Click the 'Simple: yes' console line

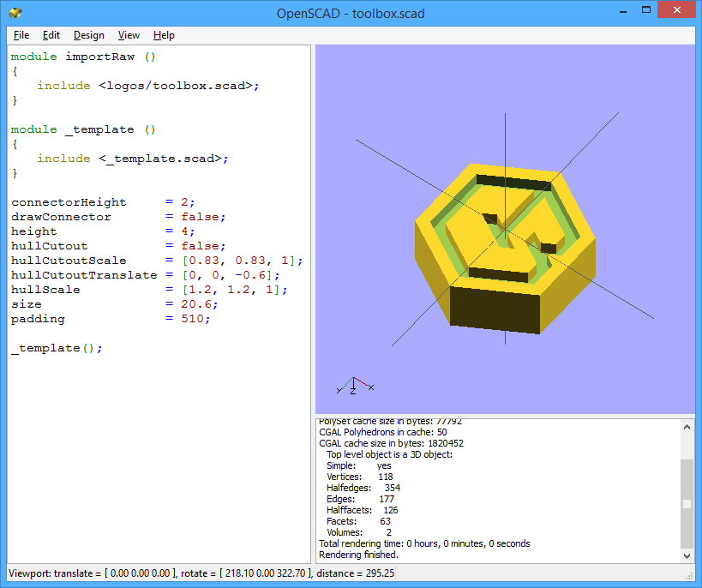click(358, 465)
